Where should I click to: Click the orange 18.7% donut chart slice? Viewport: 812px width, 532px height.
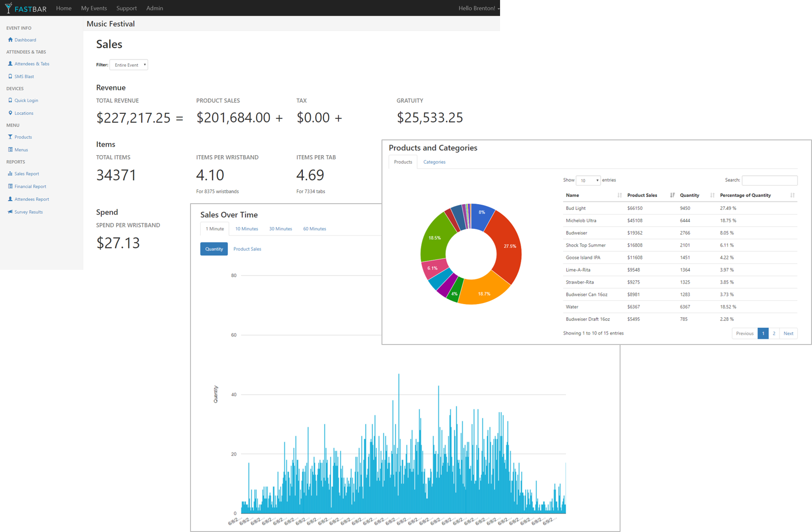[x=483, y=290]
